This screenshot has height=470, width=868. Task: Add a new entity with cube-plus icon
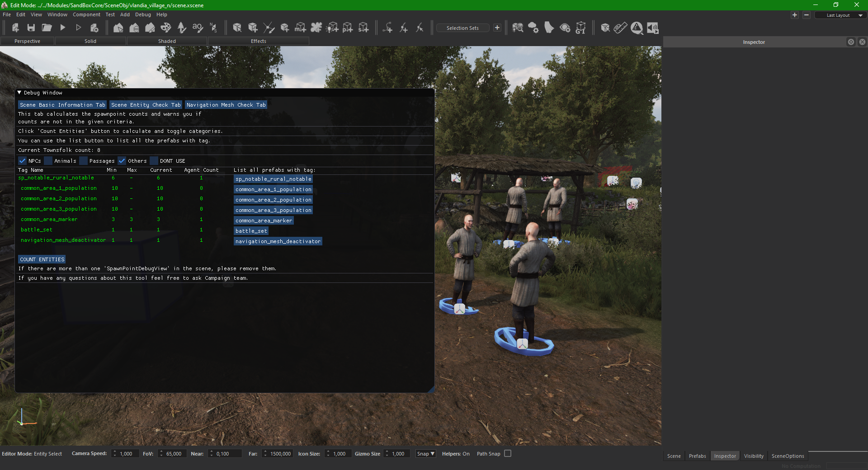[253, 28]
